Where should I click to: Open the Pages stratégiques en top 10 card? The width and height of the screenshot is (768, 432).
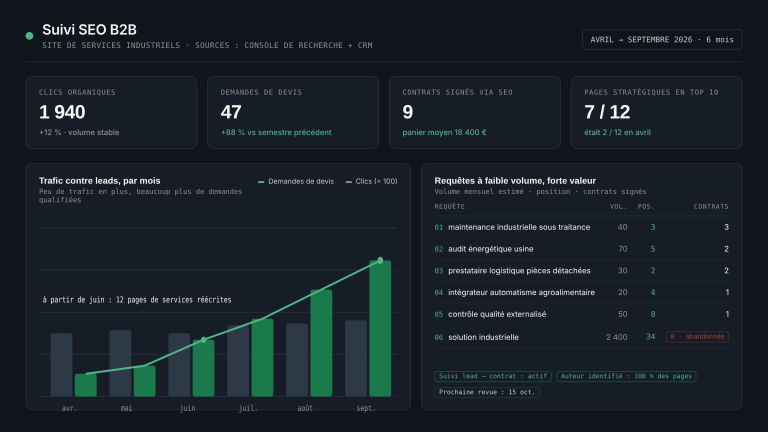(656, 112)
